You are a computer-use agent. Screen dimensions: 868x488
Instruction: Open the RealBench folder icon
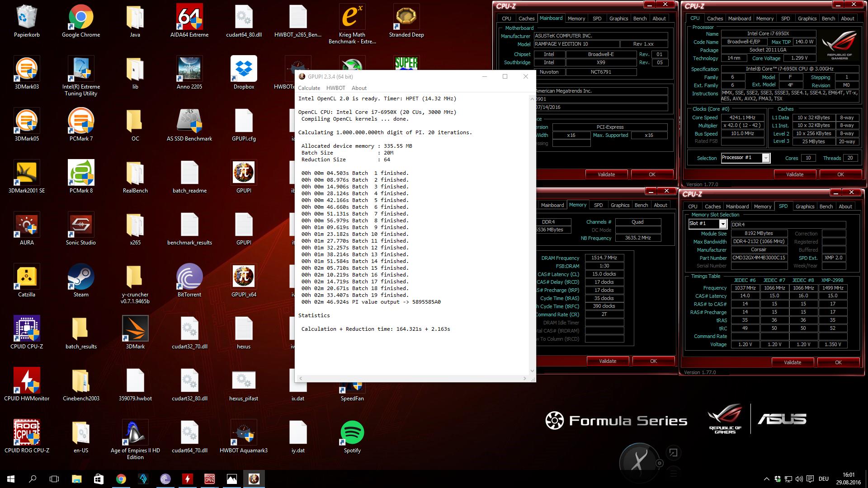tap(135, 177)
